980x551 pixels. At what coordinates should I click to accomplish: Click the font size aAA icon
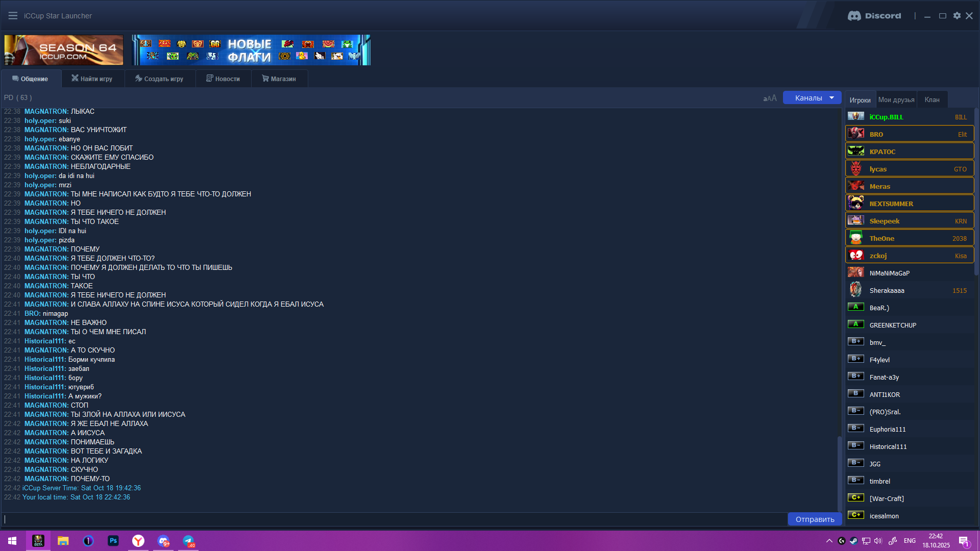770,98
